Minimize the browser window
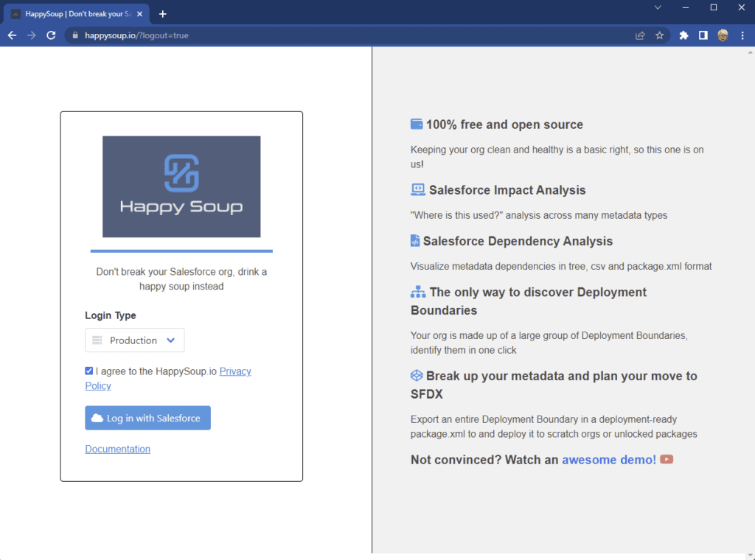 pyautogui.click(x=686, y=7)
